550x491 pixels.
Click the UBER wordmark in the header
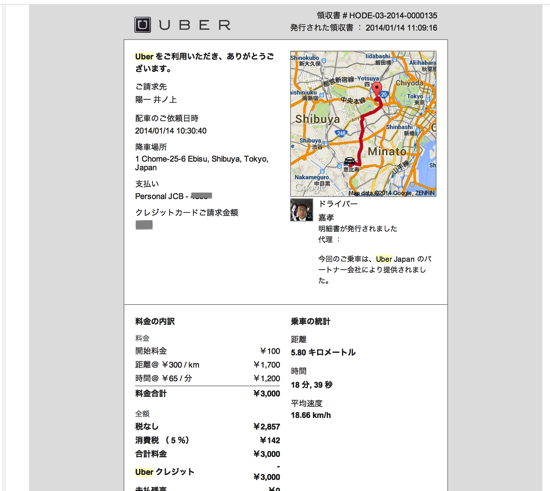click(195, 25)
